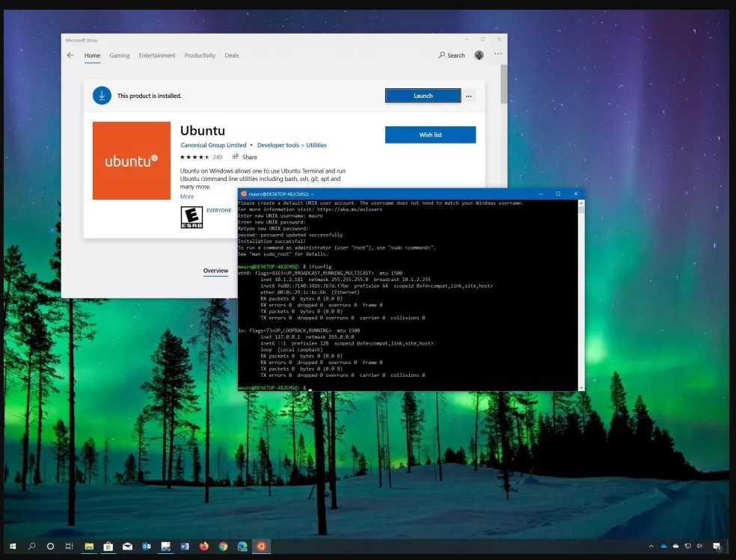Open the Home tab in Microsoft Store
This screenshot has height=560, width=736.
coord(92,55)
